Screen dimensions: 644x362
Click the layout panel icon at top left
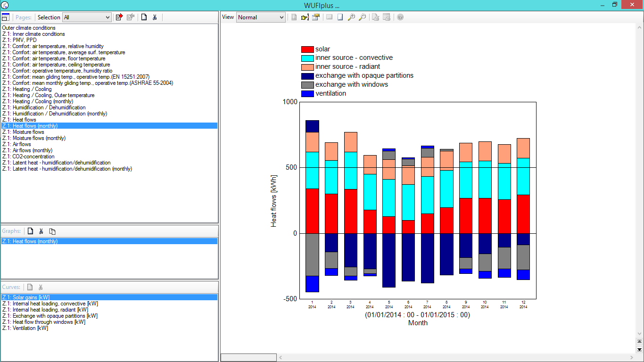pyautogui.click(x=6, y=17)
